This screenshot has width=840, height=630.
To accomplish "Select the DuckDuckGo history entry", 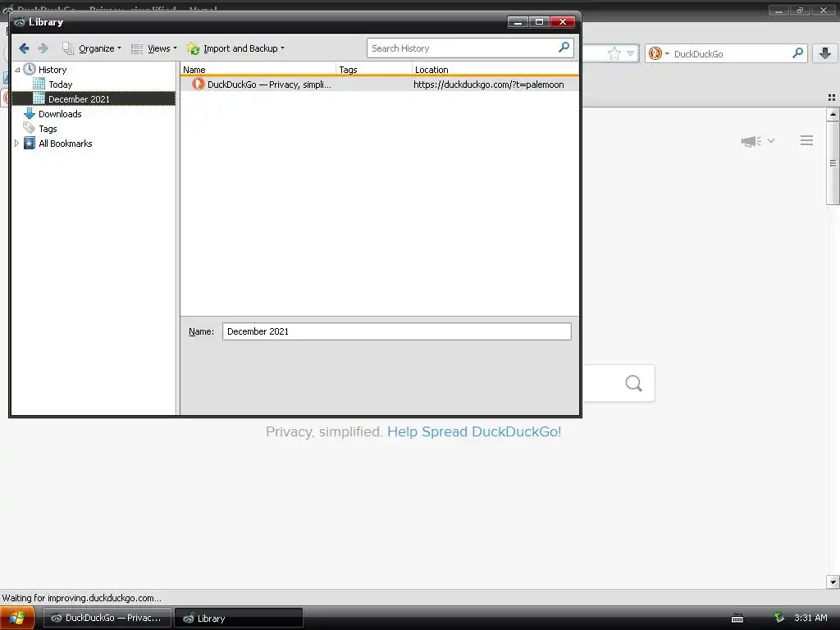I will [x=379, y=84].
